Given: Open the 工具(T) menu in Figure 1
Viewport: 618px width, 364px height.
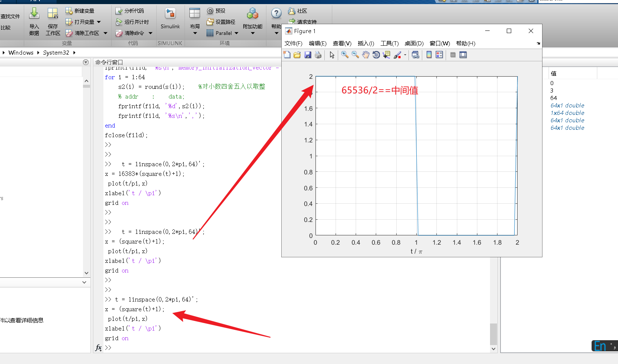Looking at the screenshot, I should coord(390,44).
